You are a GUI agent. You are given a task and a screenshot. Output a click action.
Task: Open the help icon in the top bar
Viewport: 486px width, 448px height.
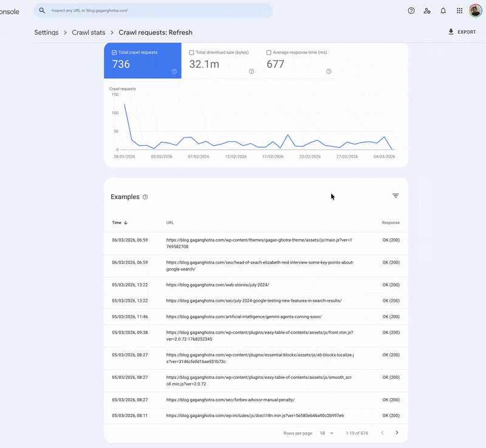click(x=411, y=10)
